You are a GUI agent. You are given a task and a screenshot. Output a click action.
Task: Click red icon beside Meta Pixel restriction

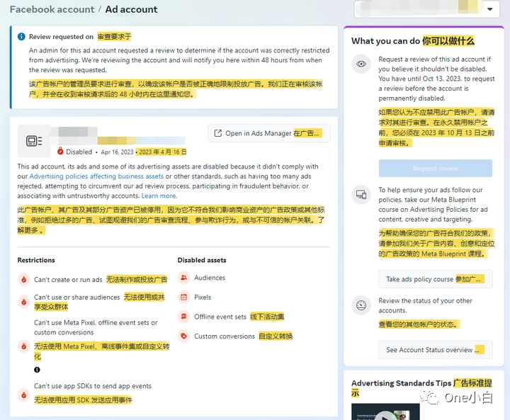pos(24,346)
